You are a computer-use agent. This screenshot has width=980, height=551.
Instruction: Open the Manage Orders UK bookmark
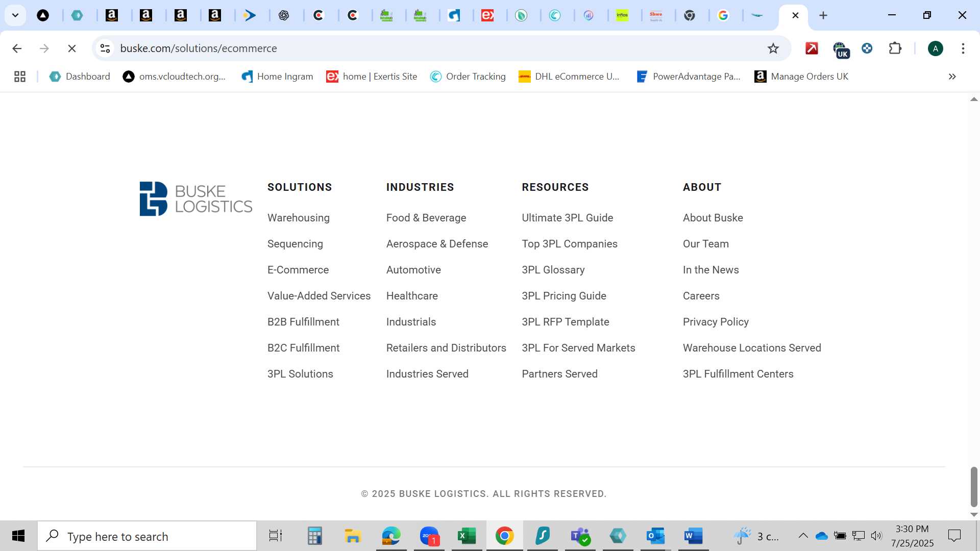tap(801, 77)
